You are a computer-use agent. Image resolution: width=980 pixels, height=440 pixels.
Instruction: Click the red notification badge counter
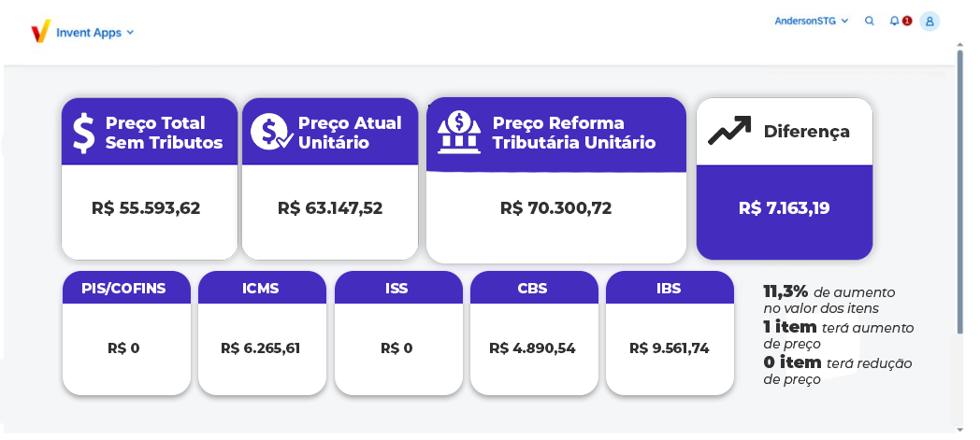[907, 21]
